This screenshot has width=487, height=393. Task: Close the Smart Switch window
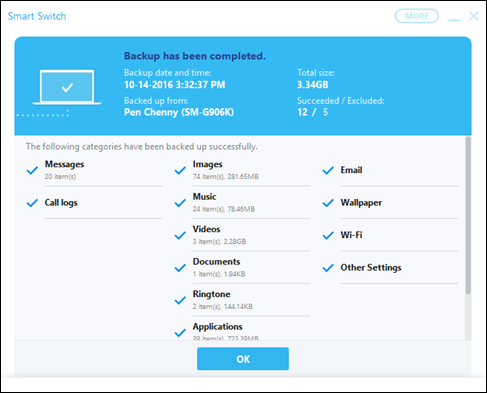[474, 16]
